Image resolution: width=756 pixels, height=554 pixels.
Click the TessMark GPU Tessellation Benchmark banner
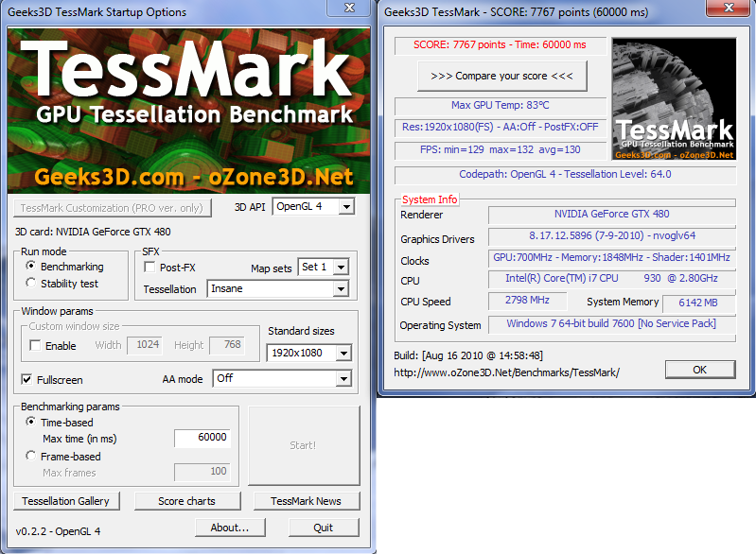click(189, 111)
